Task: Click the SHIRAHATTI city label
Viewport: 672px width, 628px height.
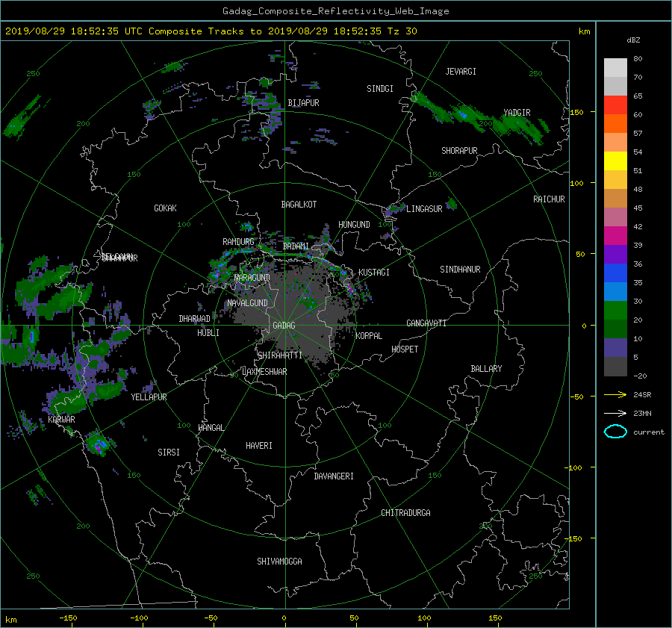Action: coord(280,355)
